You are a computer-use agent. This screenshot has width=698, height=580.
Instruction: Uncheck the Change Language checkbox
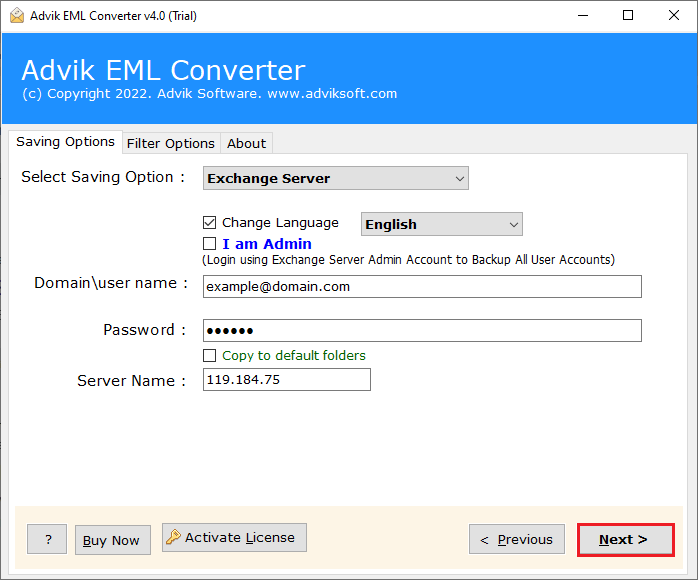pyautogui.click(x=209, y=222)
